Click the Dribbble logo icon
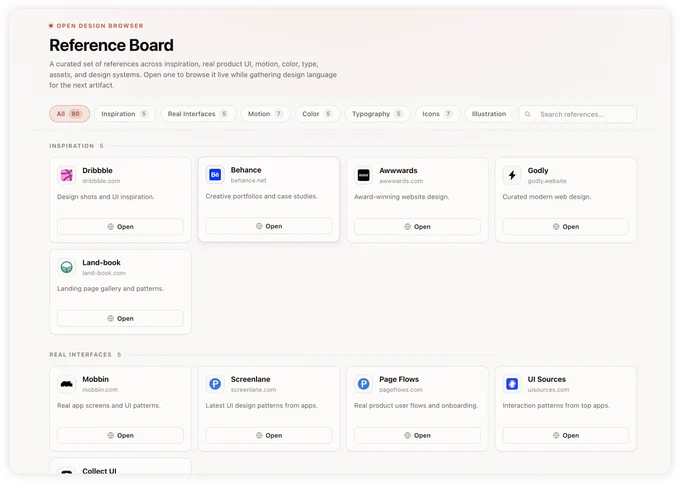This screenshot has height=483, width=680. (66, 175)
